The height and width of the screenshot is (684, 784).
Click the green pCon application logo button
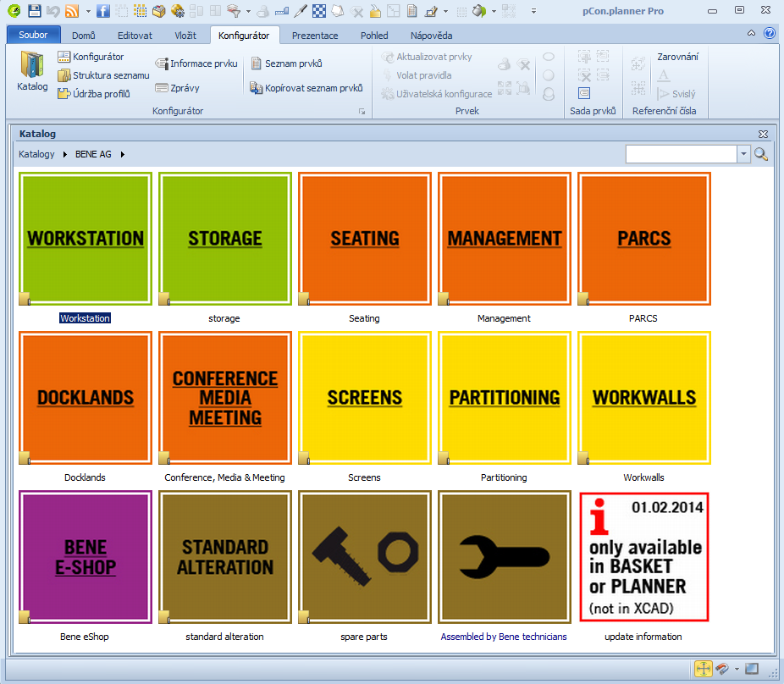[14, 10]
